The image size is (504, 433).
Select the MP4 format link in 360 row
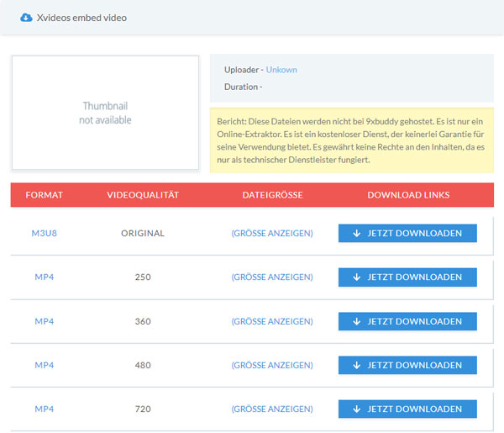pos(44,321)
